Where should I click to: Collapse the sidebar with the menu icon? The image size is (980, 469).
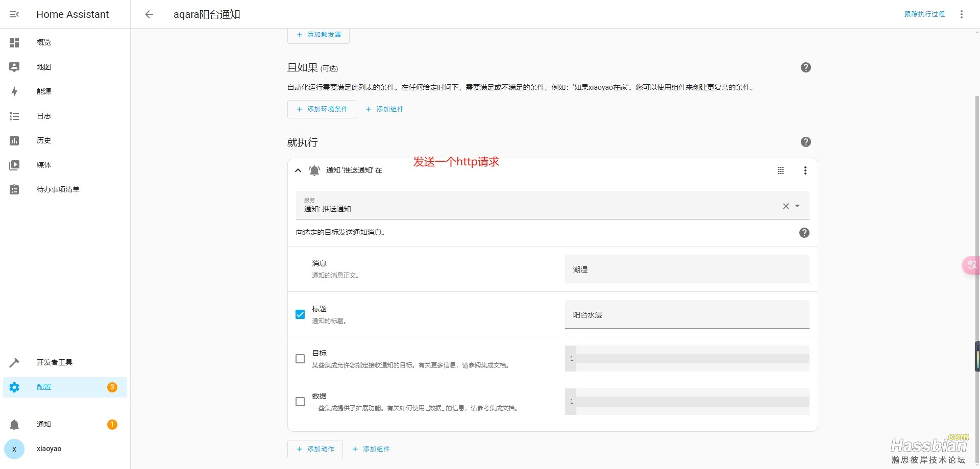[14, 14]
